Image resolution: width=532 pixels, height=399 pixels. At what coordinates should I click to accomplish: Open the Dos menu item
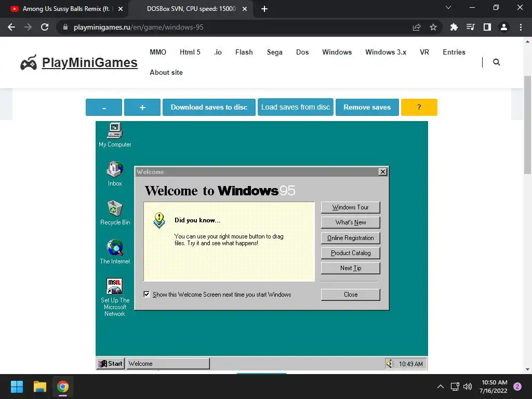(302, 52)
